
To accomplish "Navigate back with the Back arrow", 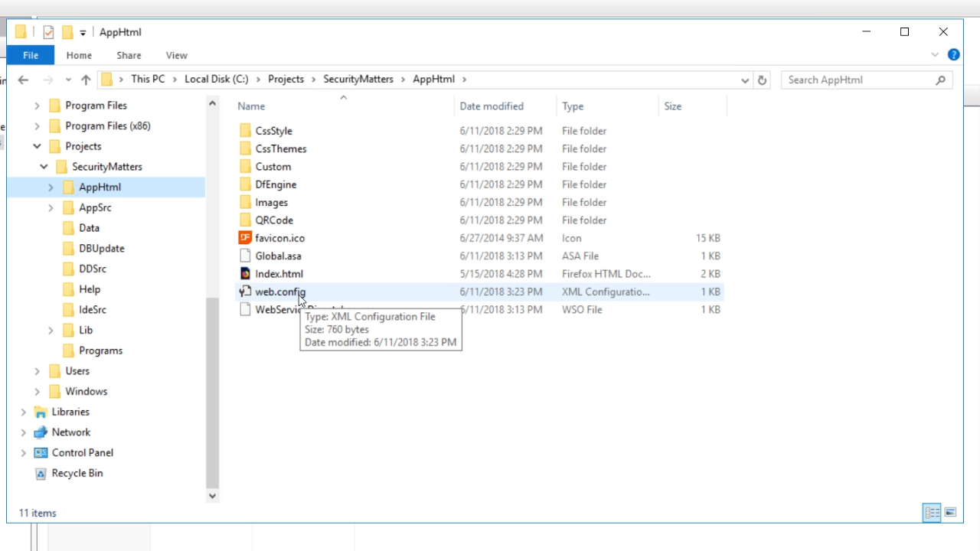I will tap(23, 80).
